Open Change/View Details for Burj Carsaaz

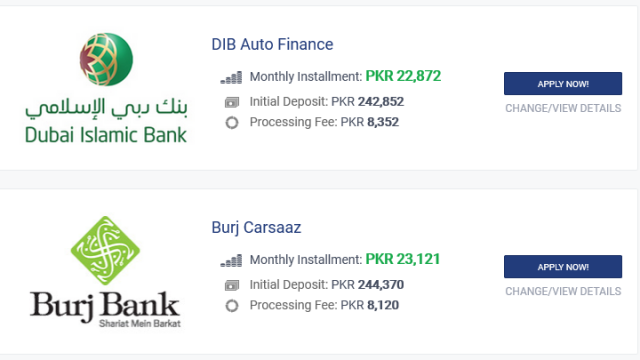pyautogui.click(x=563, y=292)
